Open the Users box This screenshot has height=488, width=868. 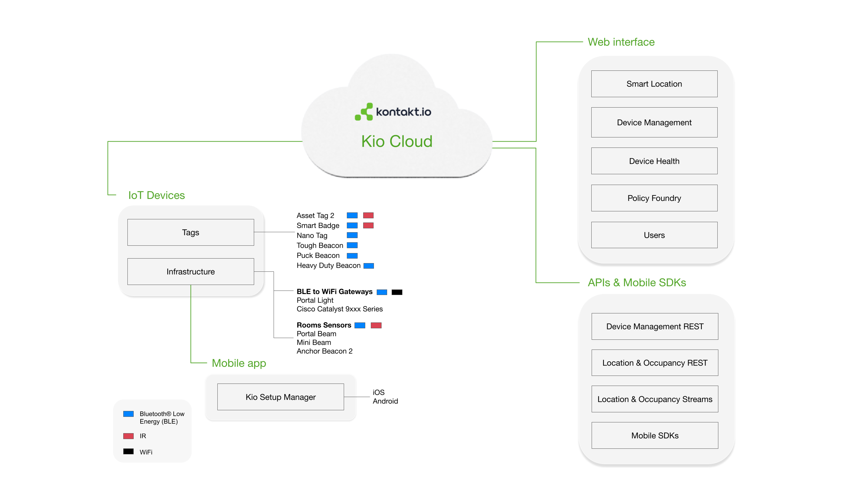[654, 235]
